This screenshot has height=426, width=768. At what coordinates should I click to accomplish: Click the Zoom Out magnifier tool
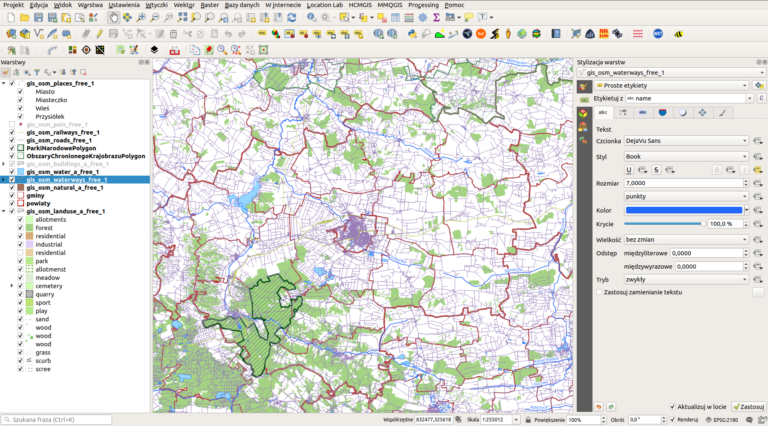[x=154, y=18]
